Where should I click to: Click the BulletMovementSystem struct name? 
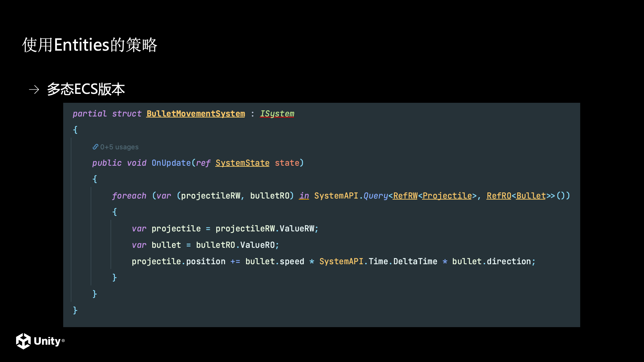(196, 114)
